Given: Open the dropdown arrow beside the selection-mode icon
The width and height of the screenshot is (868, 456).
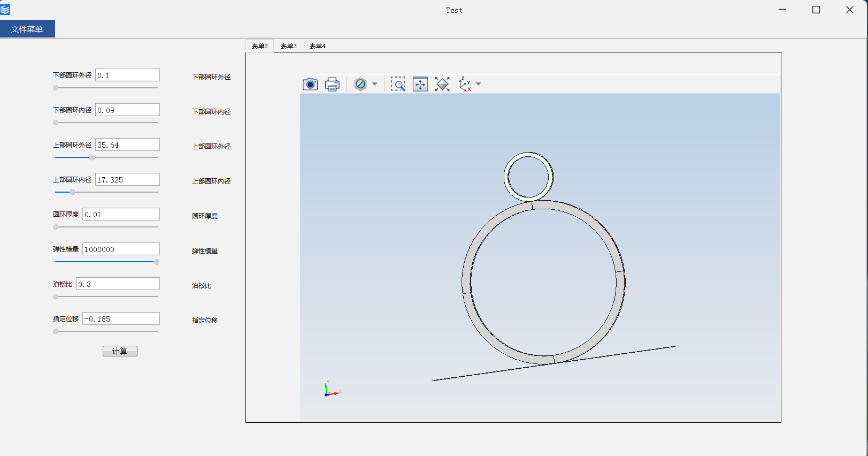Looking at the screenshot, I should coord(374,84).
